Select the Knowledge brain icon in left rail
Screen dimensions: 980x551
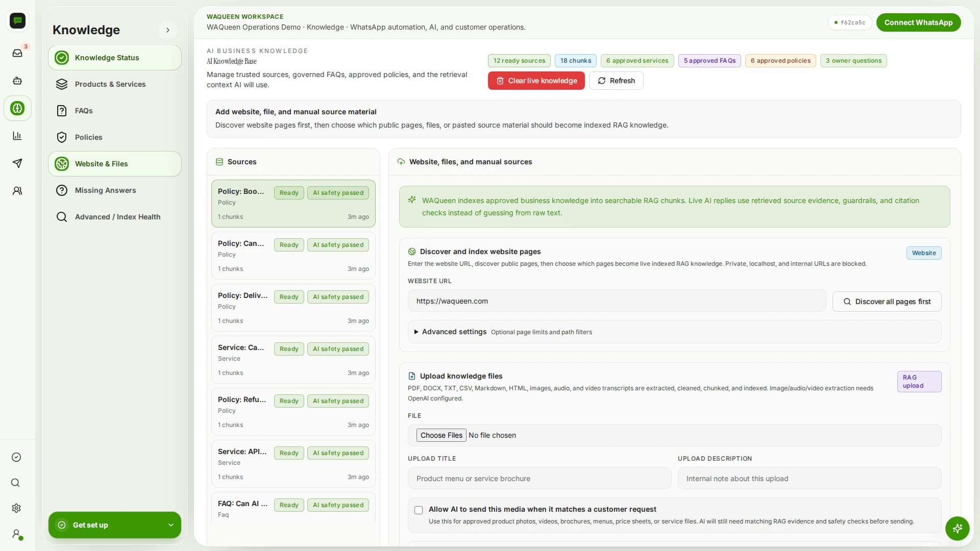point(17,108)
